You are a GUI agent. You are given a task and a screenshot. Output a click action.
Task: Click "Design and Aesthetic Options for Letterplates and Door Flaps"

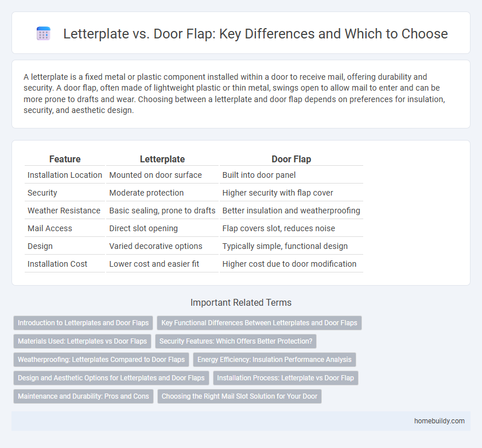[111, 378]
